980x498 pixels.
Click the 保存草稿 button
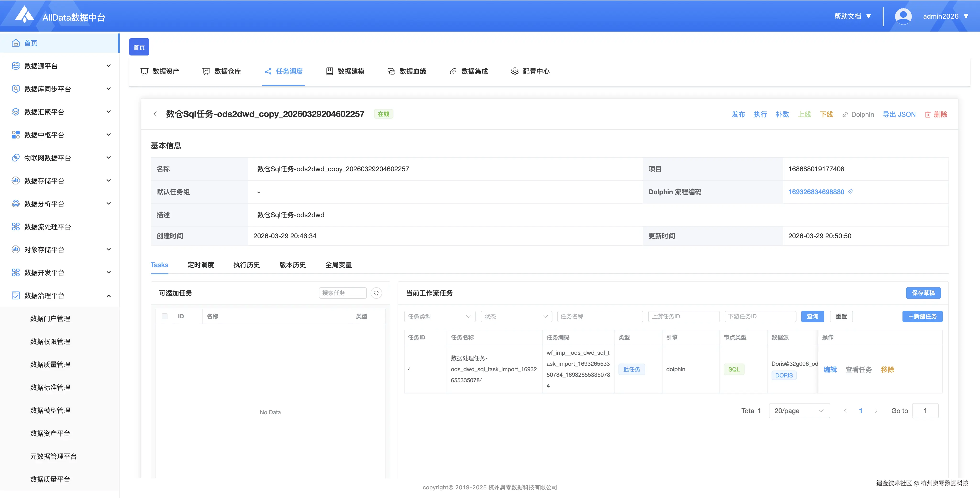(x=923, y=293)
